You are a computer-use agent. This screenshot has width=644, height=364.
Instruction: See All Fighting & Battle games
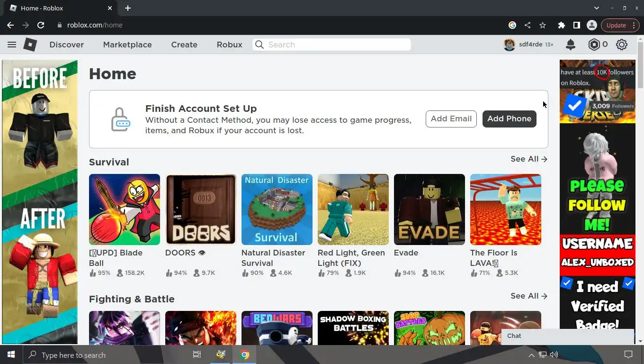click(x=529, y=296)
